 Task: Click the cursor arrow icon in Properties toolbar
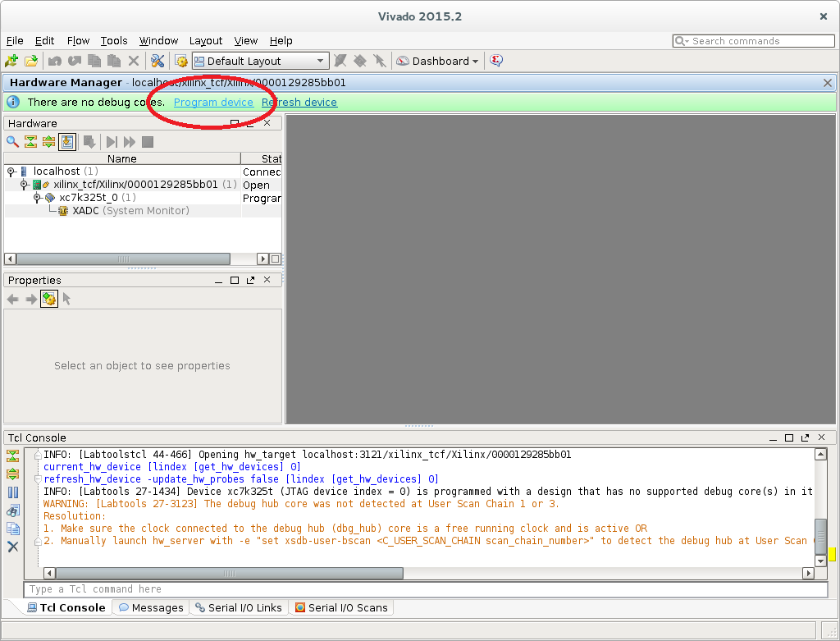point(66,299)
